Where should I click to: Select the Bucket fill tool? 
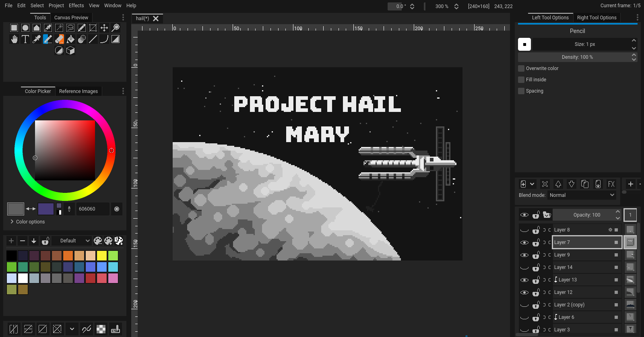pyautogui.click(x=70, y=39)
